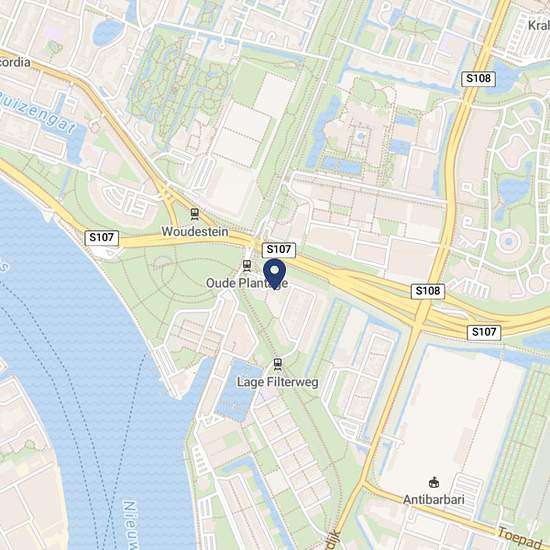Click the Nieuwe Maas river label
Image resolution: width=550 pixels, height=550 pixels.
129,525
